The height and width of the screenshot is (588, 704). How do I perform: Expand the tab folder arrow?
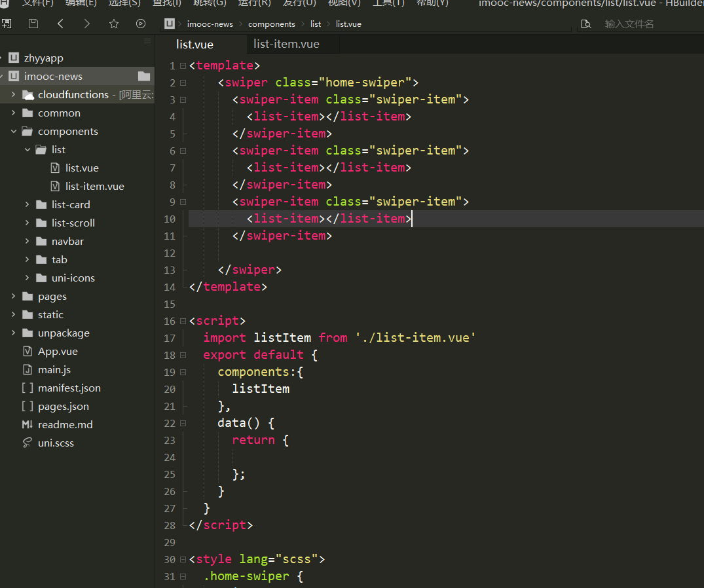click(x=28, y=259)
